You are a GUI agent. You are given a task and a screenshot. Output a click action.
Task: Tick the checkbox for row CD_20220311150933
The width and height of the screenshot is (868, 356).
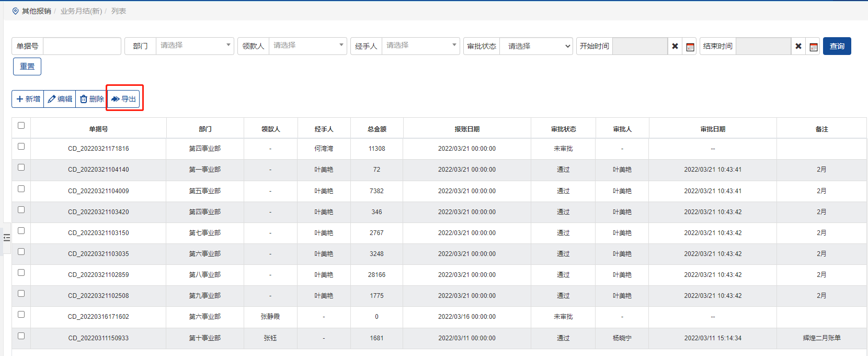coord(21,336)
